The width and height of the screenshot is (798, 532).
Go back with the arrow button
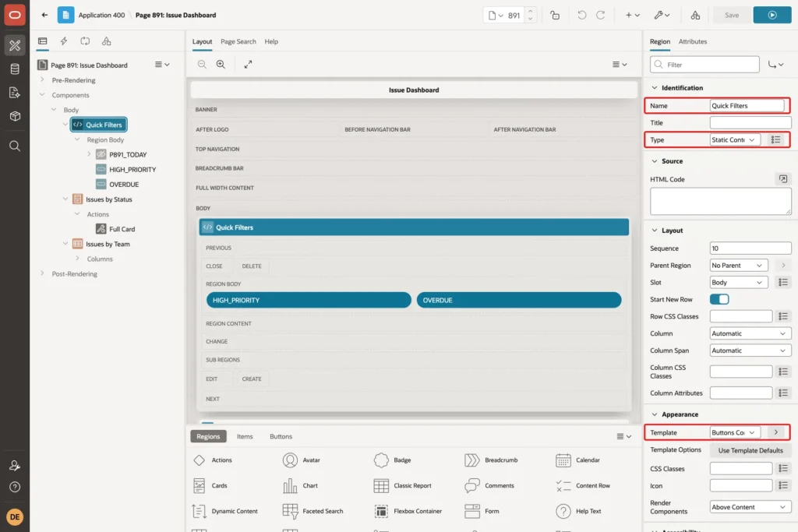click(44, 15)
